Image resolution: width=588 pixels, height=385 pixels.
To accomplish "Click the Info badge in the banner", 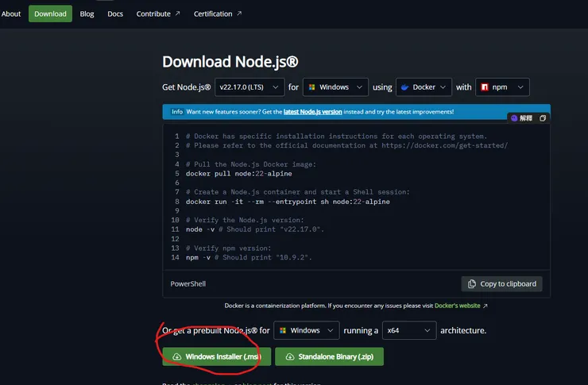I will [177, 112].
